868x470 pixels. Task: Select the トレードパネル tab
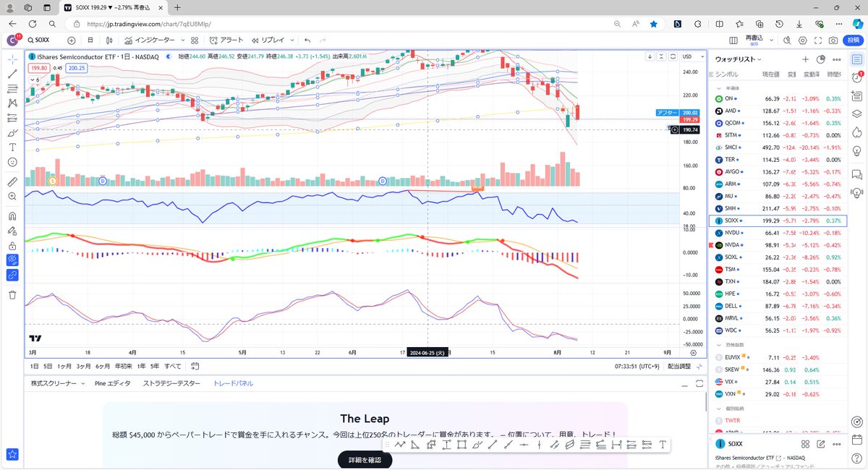pos(233,383)
